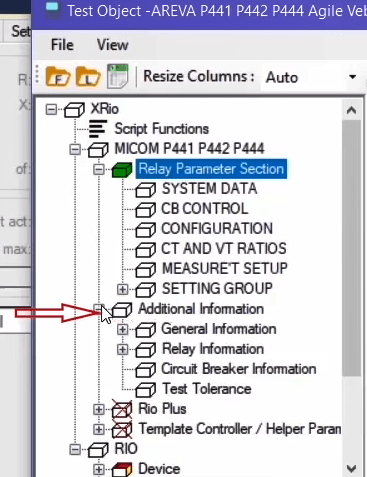Image resolution: width=367 pixels, height=477 pixels.
Task: Collapse the MICOM P441 P442 P444 node
Action: pos(75,149)
